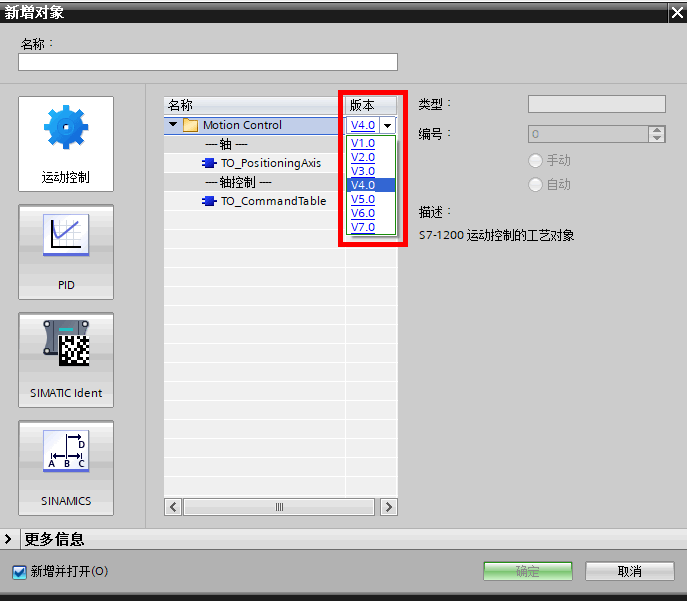The image size is (687, 601).
Task: Click into the 名称 name input field
Action: [x=208, y=62]
